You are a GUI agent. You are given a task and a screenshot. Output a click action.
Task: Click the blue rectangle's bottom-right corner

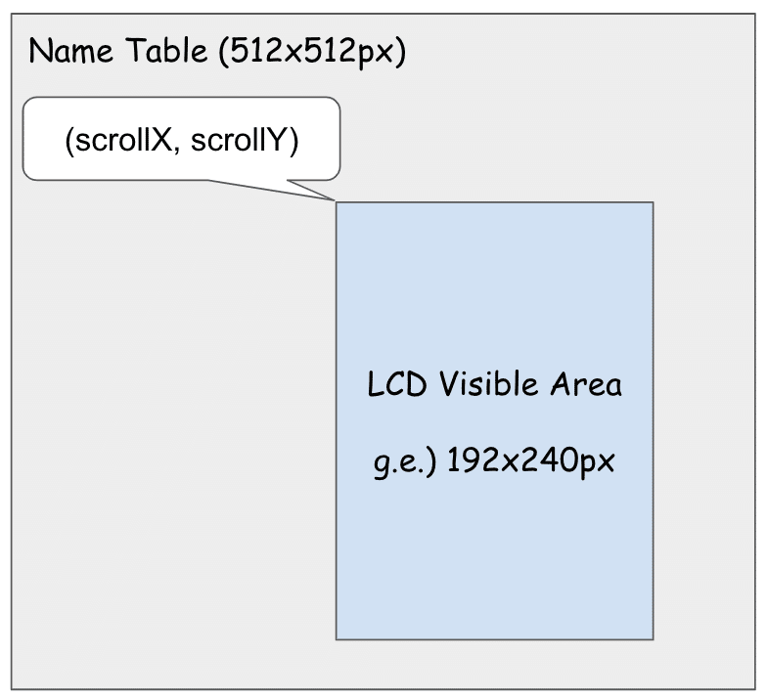(653, 639)
